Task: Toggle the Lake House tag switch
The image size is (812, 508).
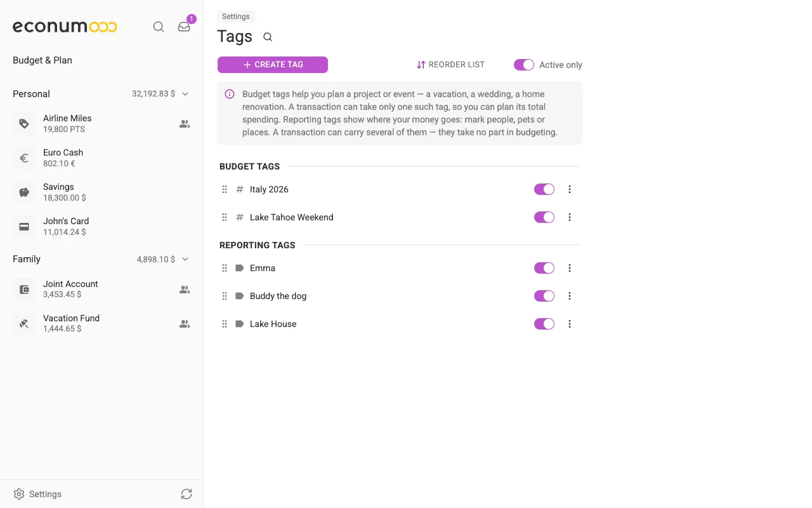Action: click(x=544, y=324)
